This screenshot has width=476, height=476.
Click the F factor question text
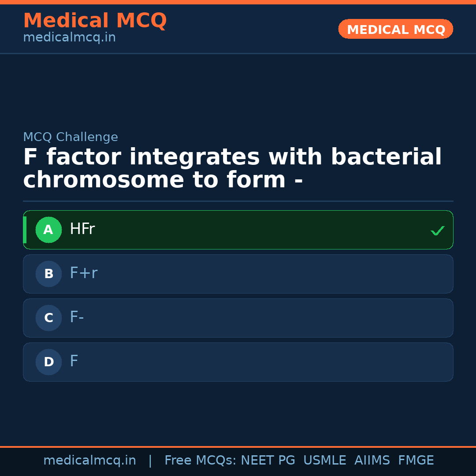(x=232, y=169)
